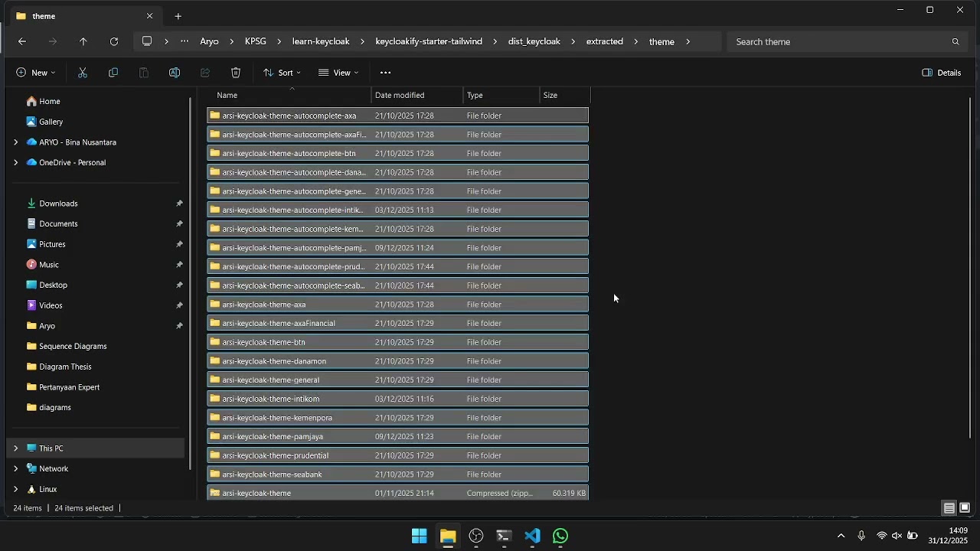Click the microphone tray icon

tap(861, 536)
